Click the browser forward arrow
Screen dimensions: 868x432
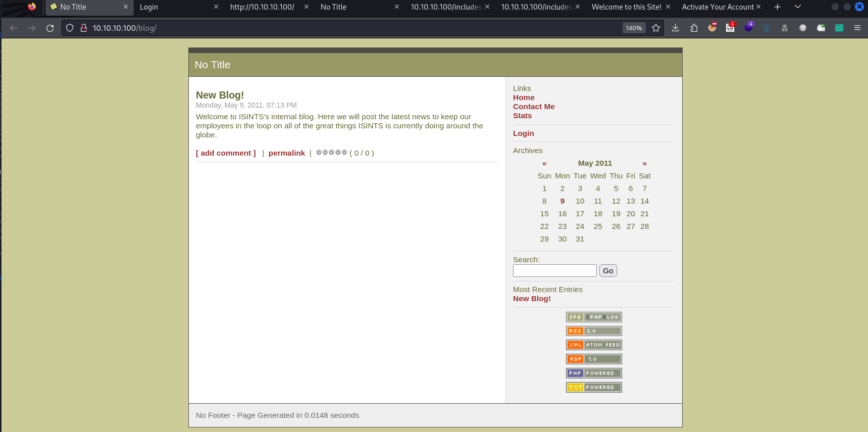tap(32, 28)
